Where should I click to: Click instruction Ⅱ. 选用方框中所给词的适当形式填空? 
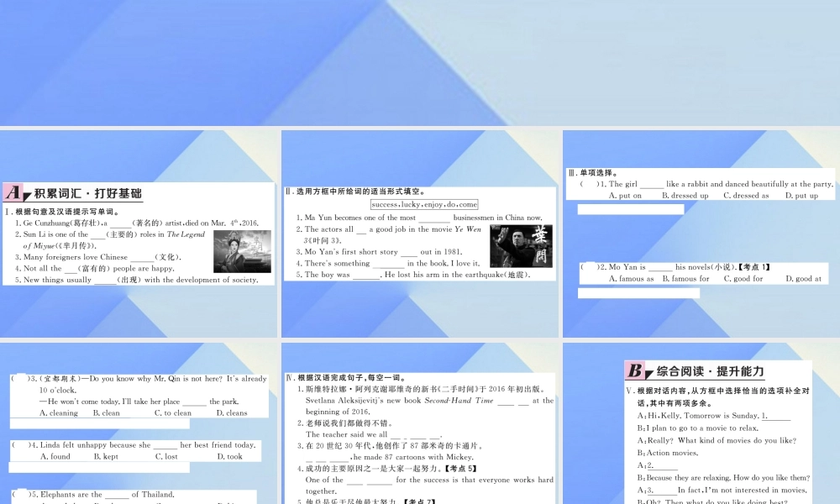click(x=355, y=192)
